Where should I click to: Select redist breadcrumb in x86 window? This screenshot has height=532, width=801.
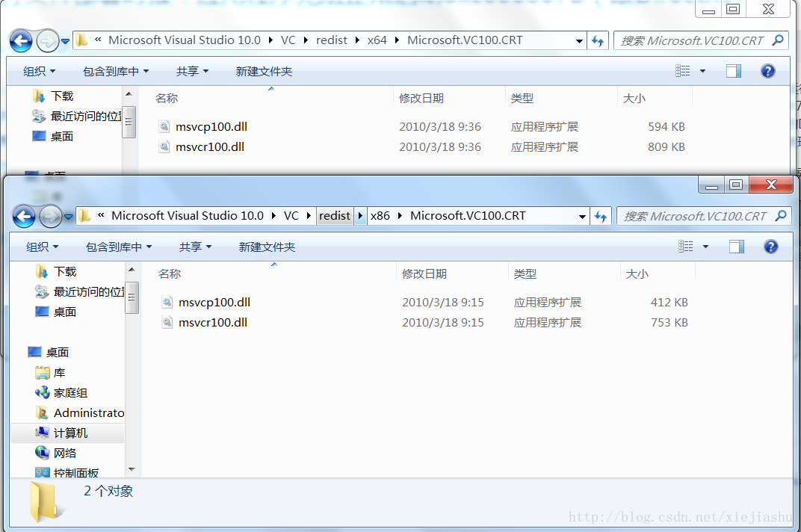(335, 216)
